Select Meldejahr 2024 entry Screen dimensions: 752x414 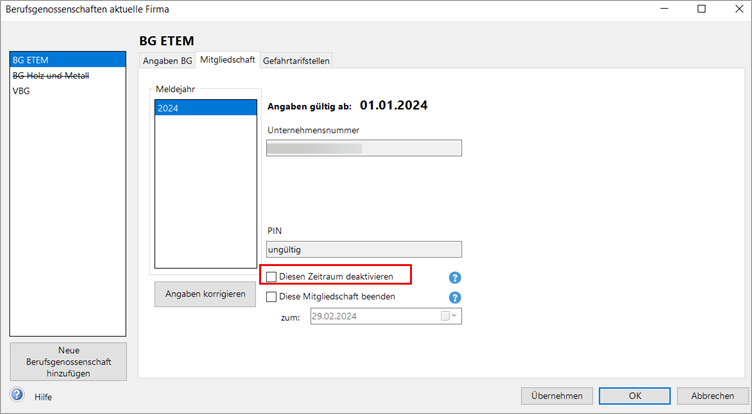point(205,108)
